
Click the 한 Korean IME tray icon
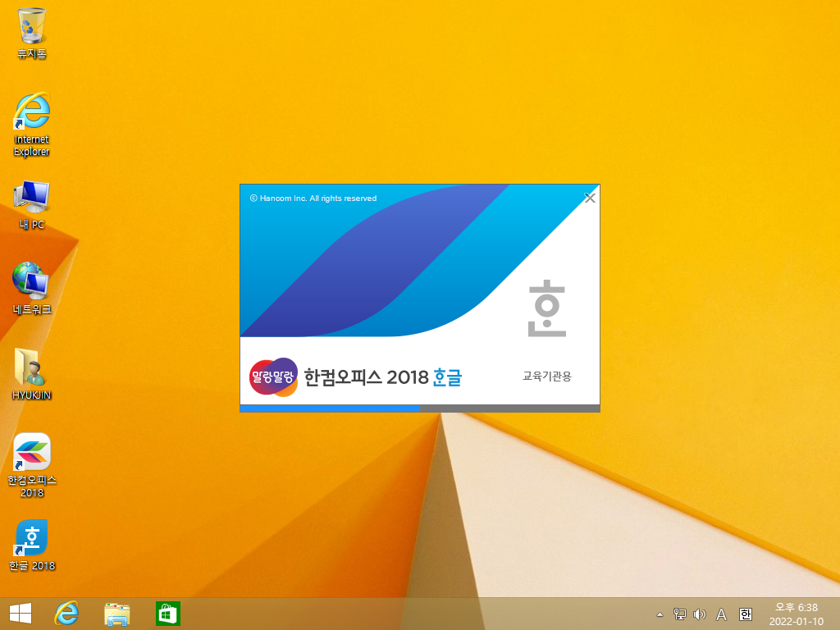click(x=745, y=614)
